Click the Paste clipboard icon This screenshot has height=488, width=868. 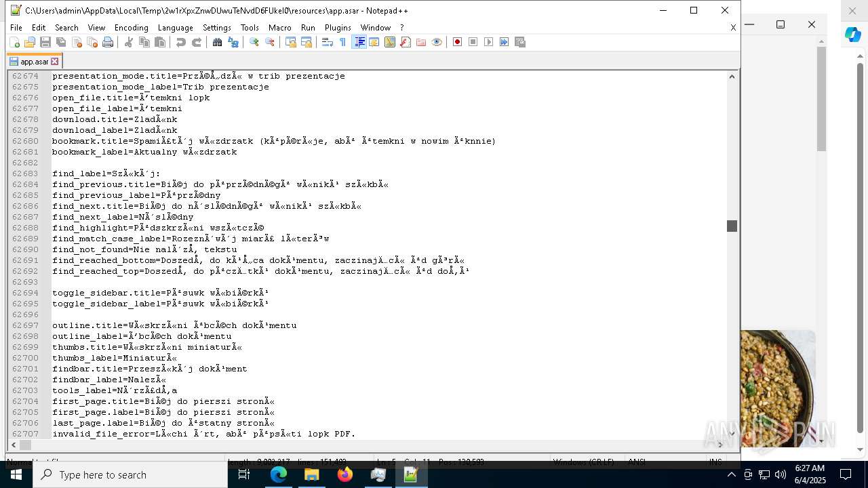click(x=160, y=42)
